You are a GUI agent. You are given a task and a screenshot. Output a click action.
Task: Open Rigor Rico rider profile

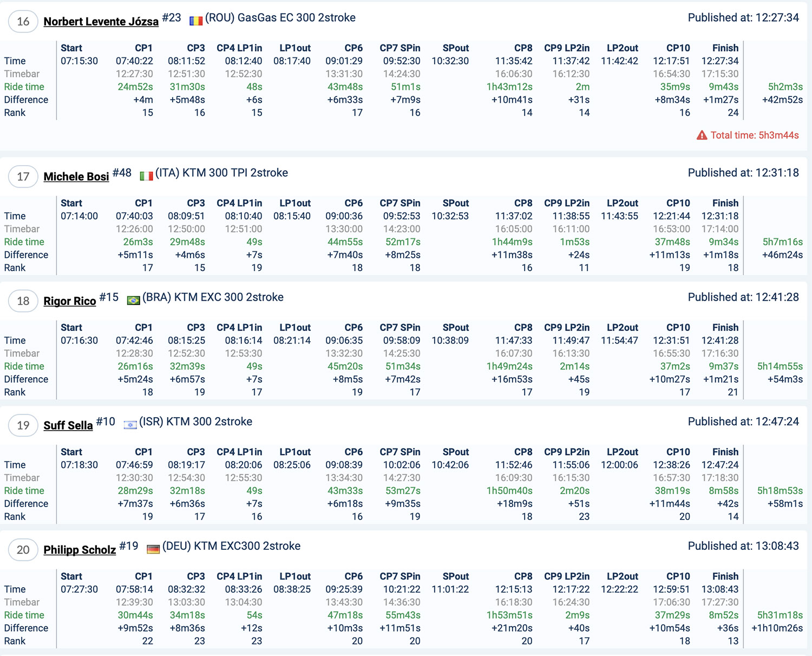(69, 301)
